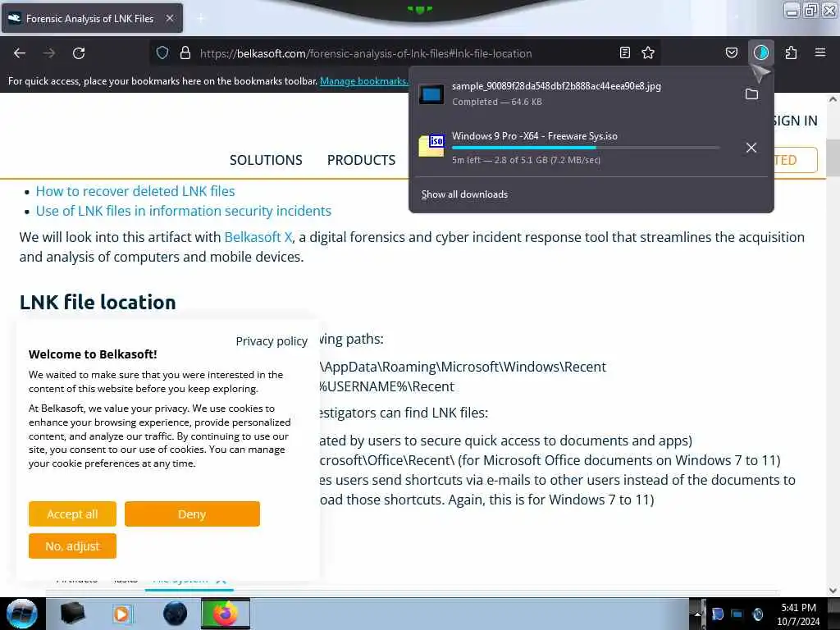Click the page vertical scrollbar thumb
Viewport: 840px width, 630px height.
point(833,157)
